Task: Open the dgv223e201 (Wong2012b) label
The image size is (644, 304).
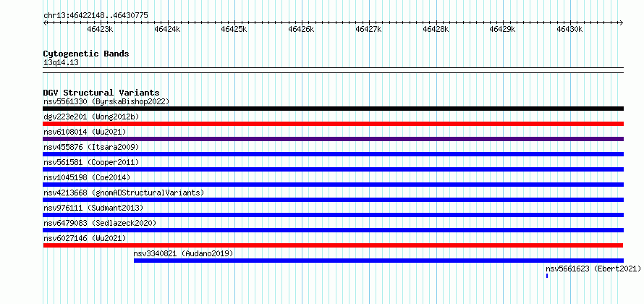Action: pos(91,117)
